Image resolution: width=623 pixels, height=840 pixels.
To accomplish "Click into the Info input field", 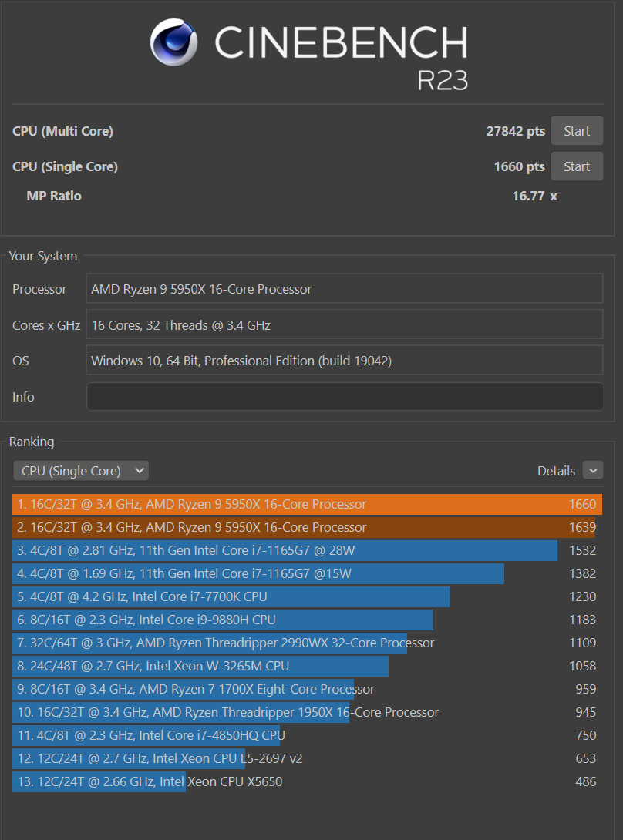I will point(345,397).
